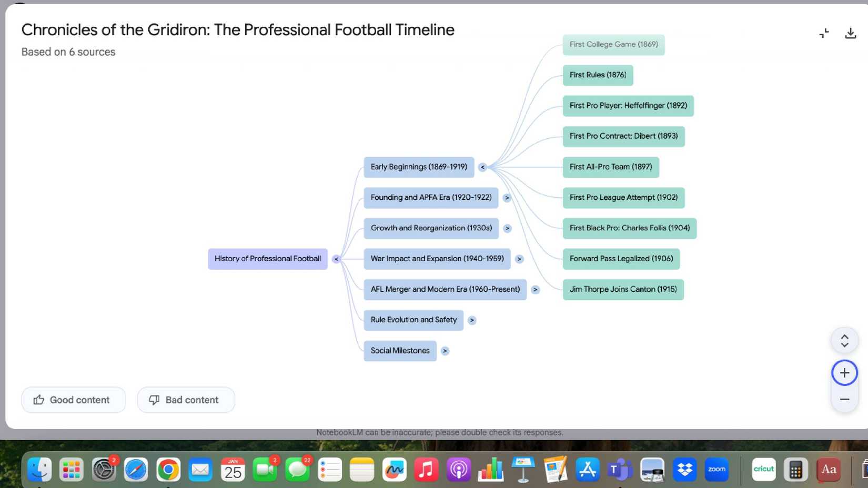
Task: Expand the Rule Evolution and Safety branch
Action: [x=472, y=320]
